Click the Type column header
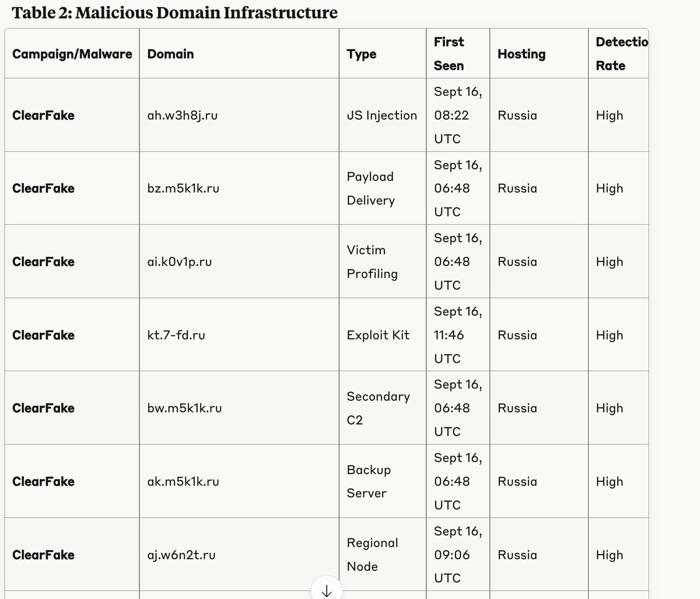The width and height of the screenshot is (700, 599). 362,54
